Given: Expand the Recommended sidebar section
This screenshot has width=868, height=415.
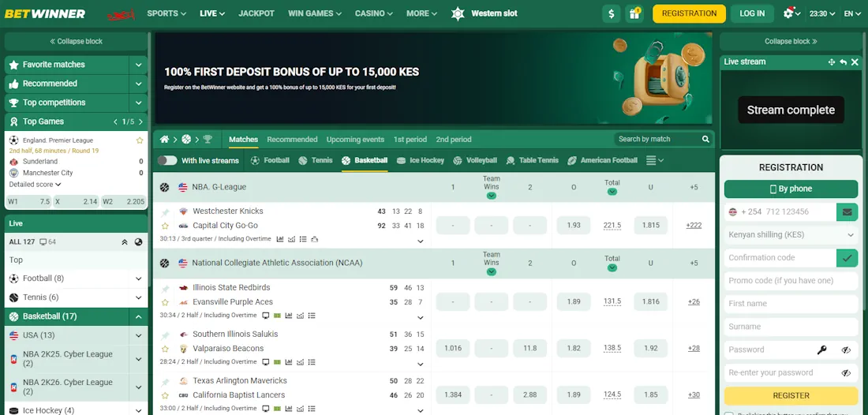Looking at the screenshot, I should tap(138, 84).
